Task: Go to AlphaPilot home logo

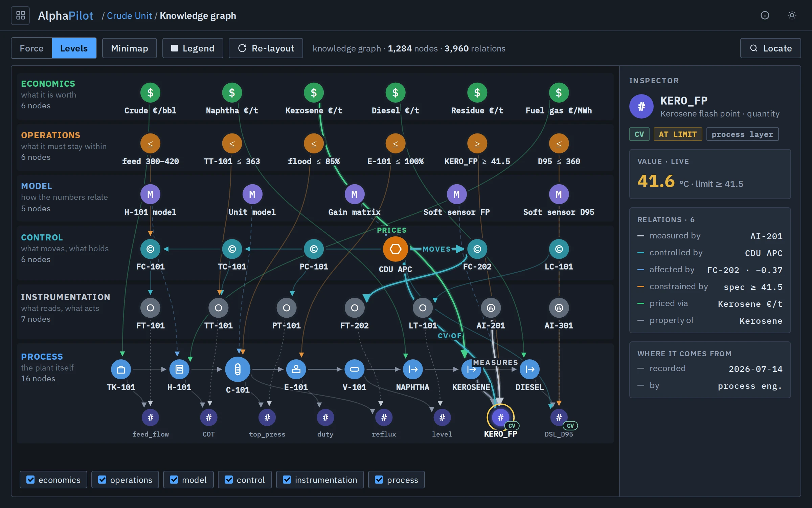Action: click(66, 16)
